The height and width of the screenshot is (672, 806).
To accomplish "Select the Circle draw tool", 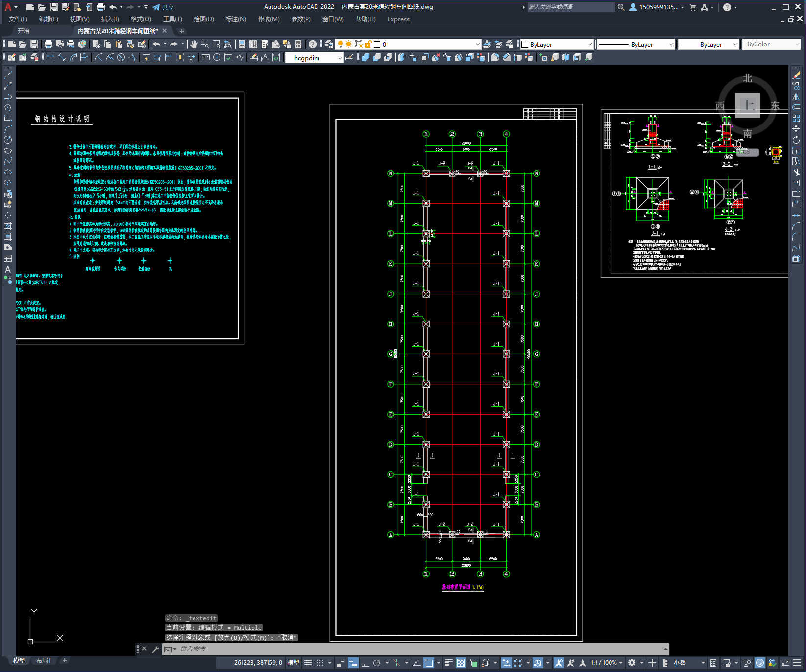I will point(8,140).
